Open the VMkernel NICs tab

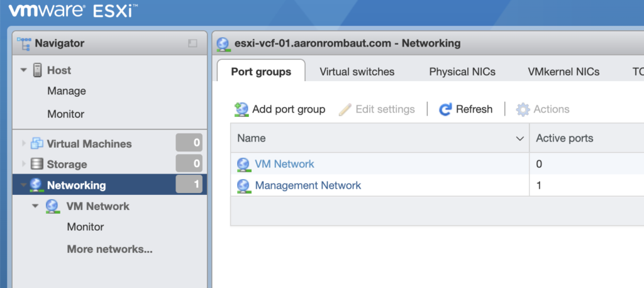(x=563, y=72)
